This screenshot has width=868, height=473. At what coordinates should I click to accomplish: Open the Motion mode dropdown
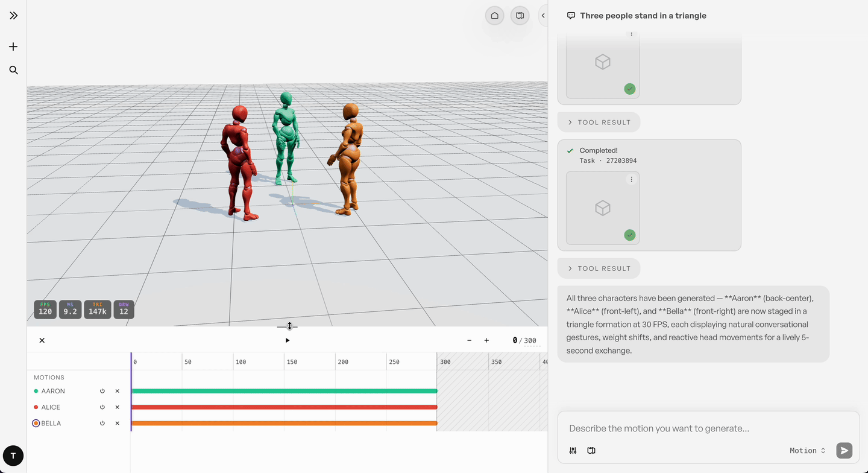point(808,451)
